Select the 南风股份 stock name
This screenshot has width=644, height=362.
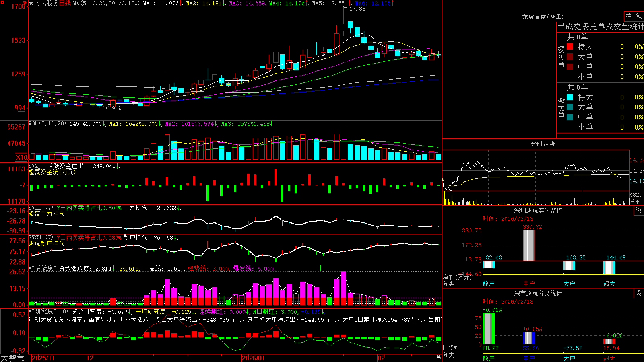pyautogui.click(x=46, y=3)
